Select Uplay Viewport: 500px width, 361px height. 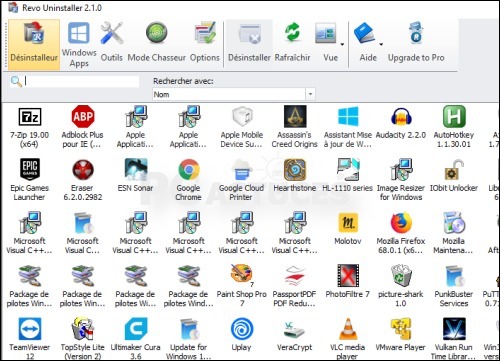241,335
